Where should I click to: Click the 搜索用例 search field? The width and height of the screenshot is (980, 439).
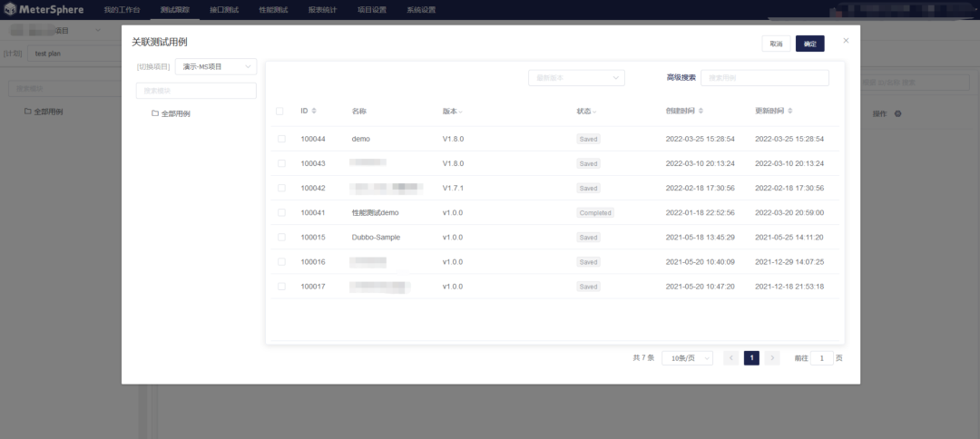click(765, 77)
